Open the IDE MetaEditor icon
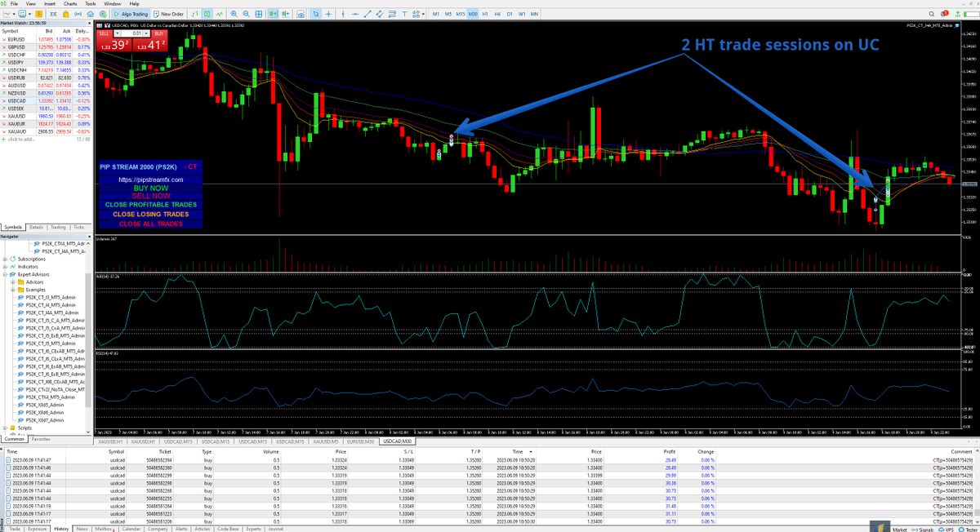 click(x=53, y=14)
